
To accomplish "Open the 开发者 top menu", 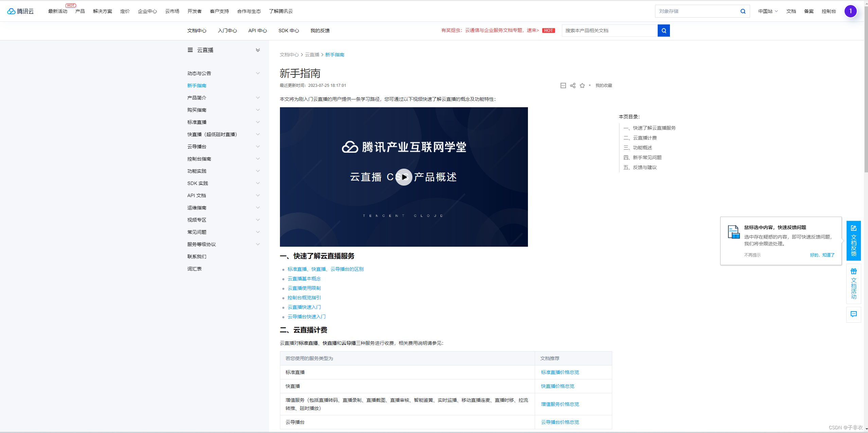I will [194, 11].
